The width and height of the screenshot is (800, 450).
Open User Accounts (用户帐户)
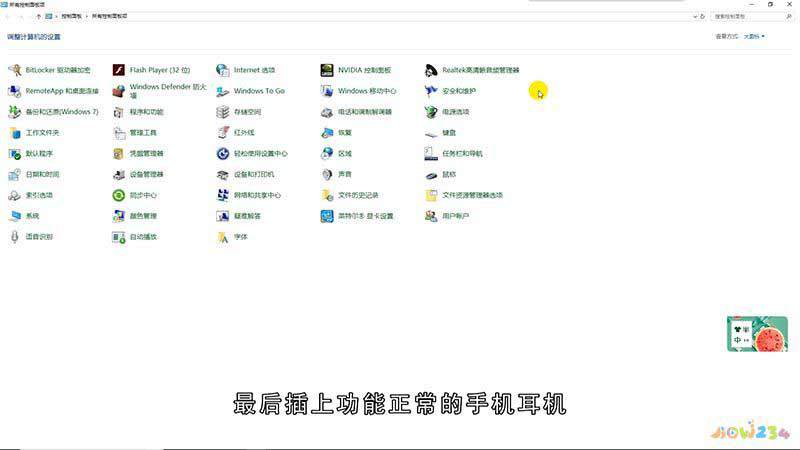pyautogui.click(x=447, y=216)
